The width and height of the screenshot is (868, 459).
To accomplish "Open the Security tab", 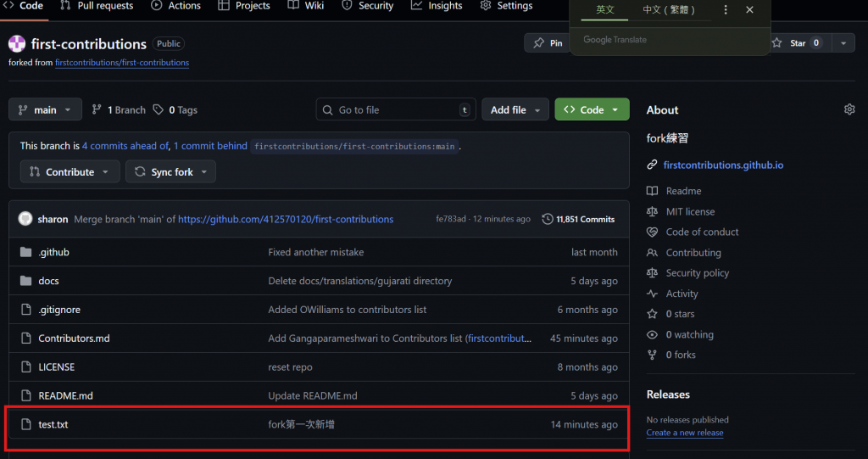I will click(368, 6).
